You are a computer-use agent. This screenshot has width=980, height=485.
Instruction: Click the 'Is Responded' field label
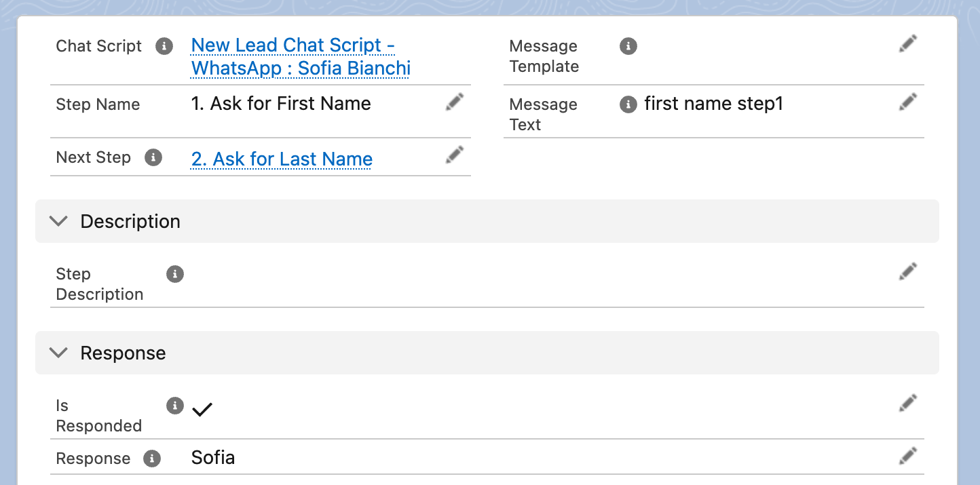pyautogui.click(x=98, y=416)
